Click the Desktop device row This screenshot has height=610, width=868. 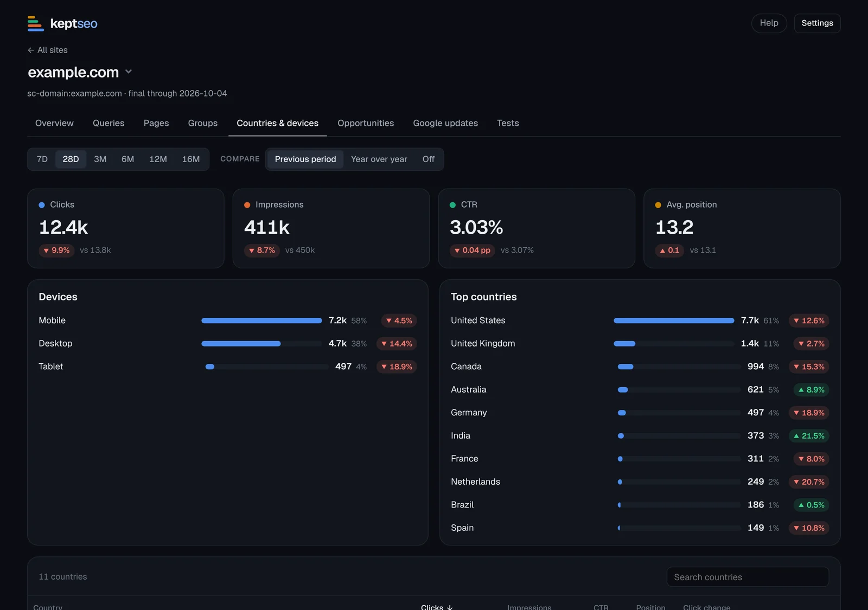click(x=228, y=343)
